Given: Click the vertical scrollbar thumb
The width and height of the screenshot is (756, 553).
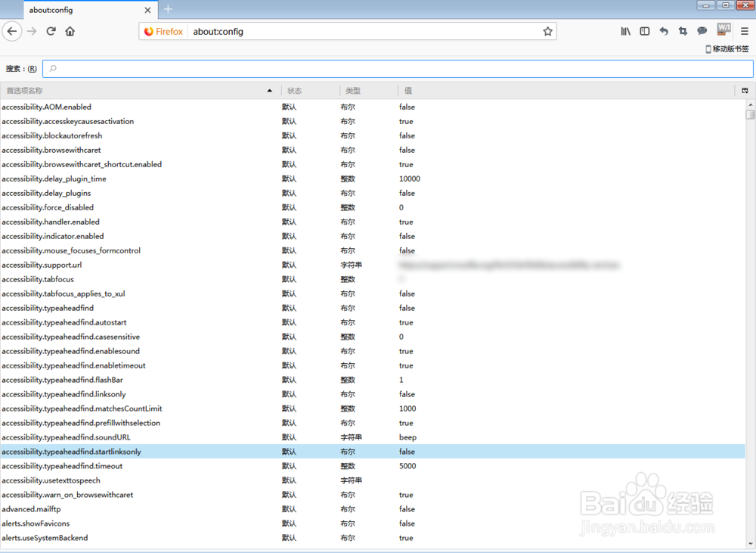Looking at the screenshot, I should pos(750,114).
